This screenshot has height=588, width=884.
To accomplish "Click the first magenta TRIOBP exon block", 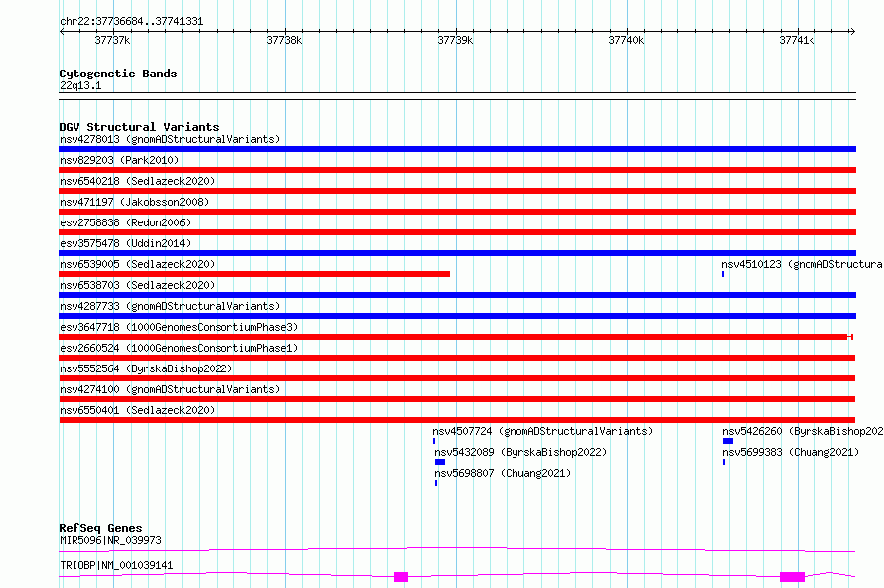I will 401,577.
